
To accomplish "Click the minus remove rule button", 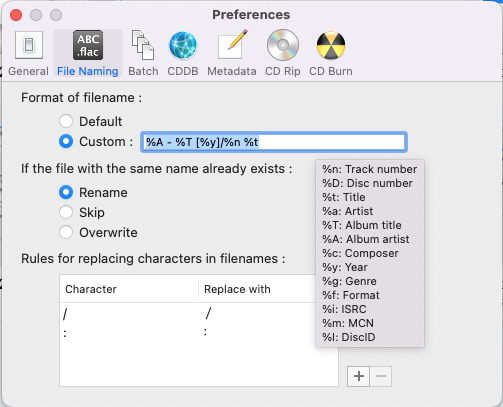I will point(381,376).
